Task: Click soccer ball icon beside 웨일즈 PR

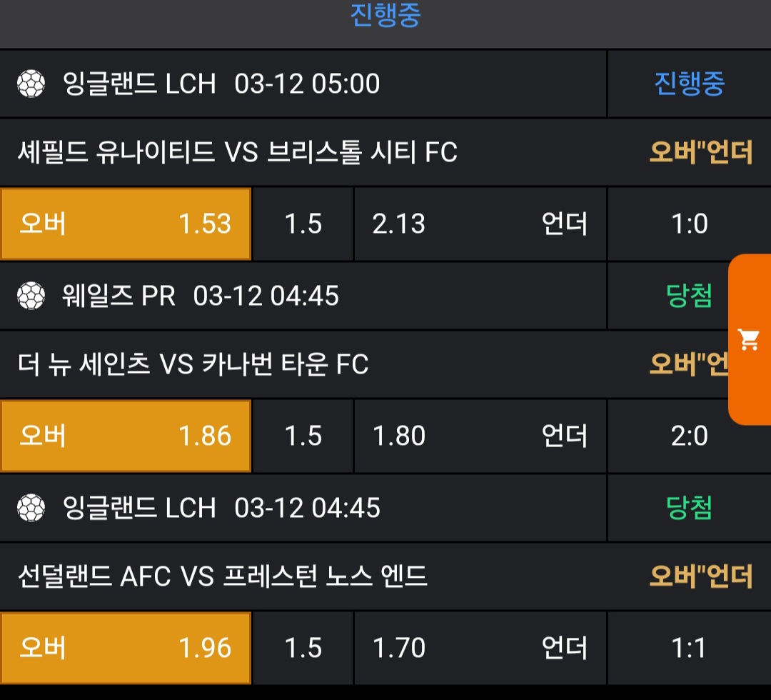Action: [x=31, y=296]
